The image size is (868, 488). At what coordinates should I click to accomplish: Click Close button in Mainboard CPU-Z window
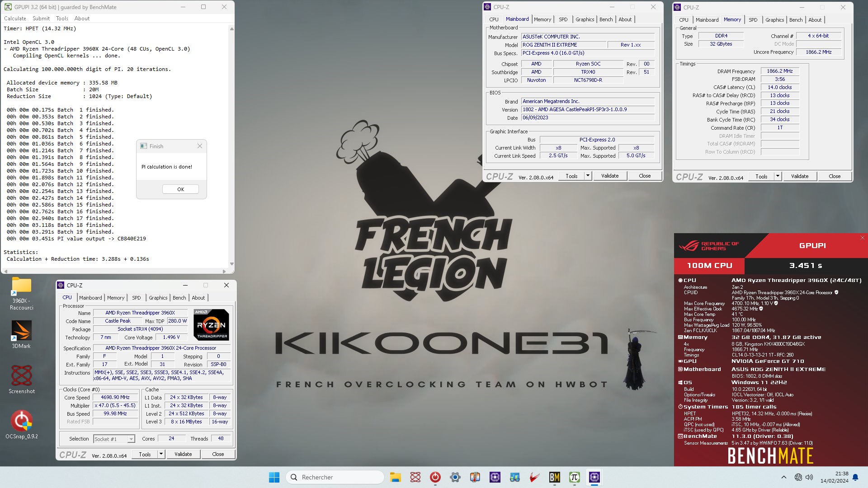pyautogui.click(x=645, y=176)
